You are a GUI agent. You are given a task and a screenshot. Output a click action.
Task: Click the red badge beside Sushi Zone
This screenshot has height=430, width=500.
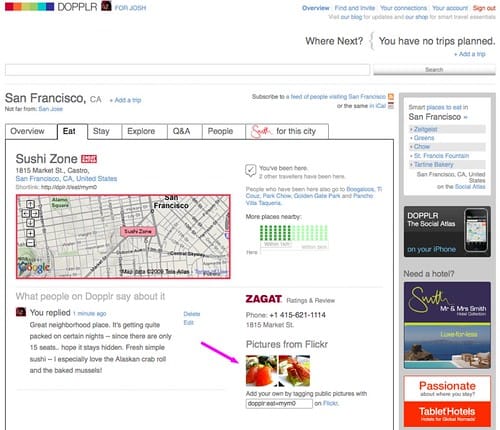pyautogui.click(x=89, y=159)
